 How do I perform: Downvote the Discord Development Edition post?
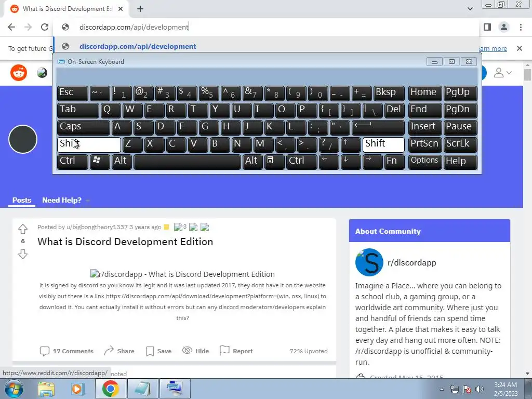click(23, 254)
